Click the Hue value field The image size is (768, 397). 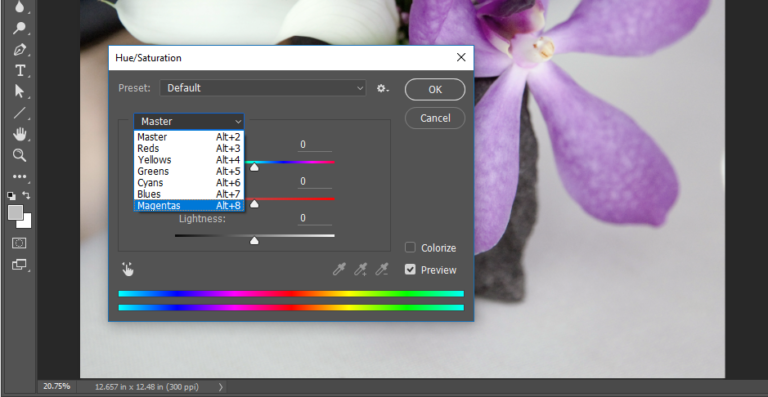coord(314,145)
